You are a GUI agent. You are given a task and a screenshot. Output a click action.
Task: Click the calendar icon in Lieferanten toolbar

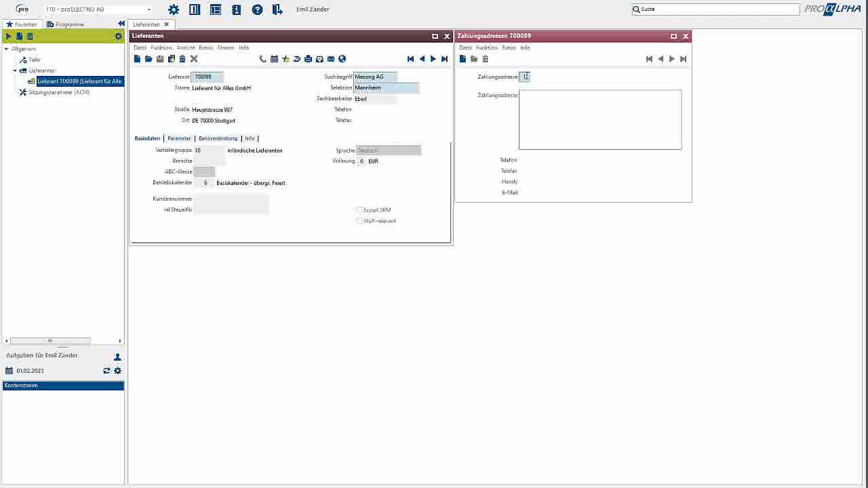[274, 59]
